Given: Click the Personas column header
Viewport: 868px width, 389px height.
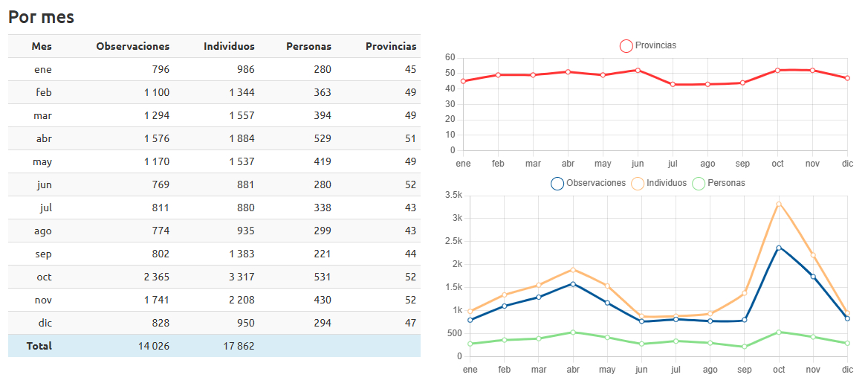Looking at the screenshot, I should (308, 46).
